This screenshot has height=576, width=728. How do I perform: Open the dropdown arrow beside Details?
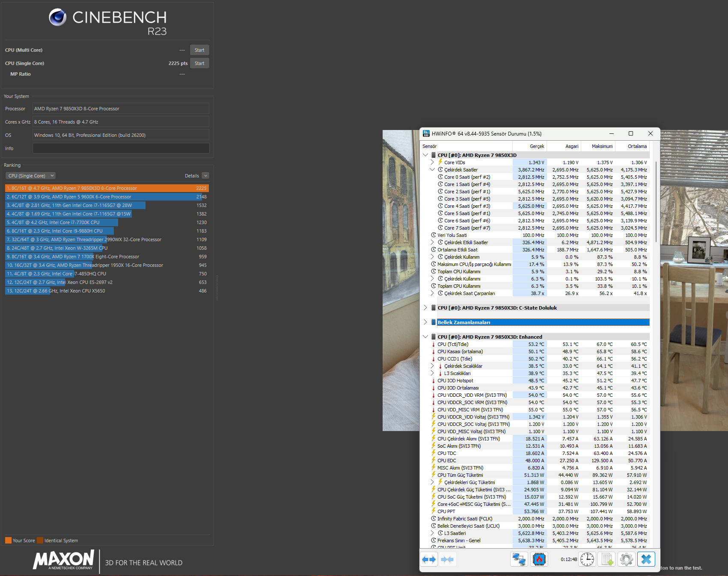coord(205,176)
